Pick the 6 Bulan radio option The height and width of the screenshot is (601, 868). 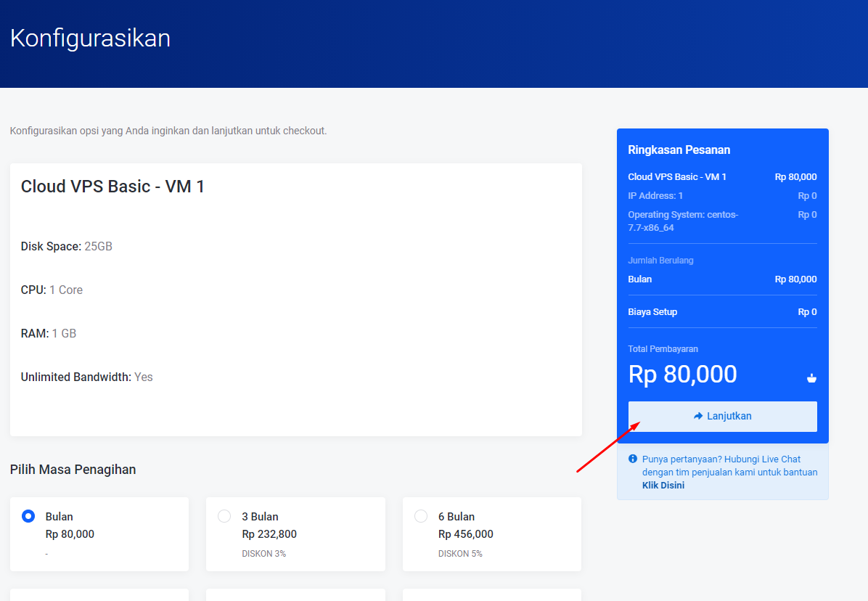[421, 516]
